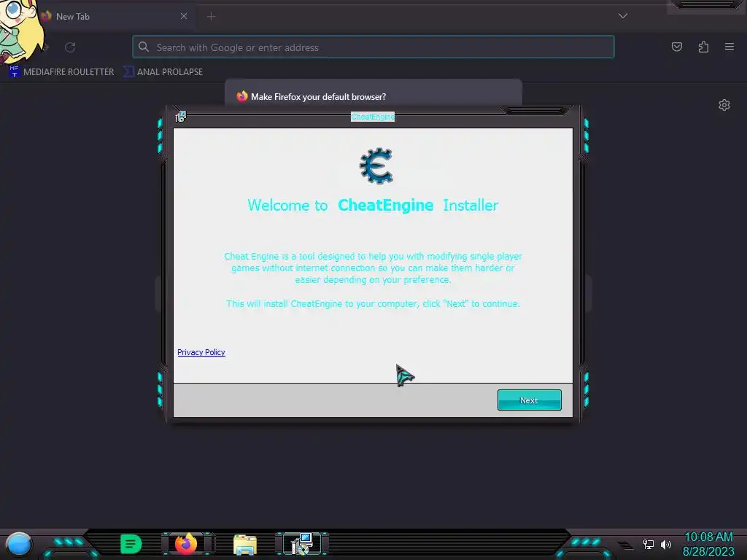Open the Firefox hamburger menu
Viewport: 747px width, 560px height.
pyautogui.click(x=729, y=47)
